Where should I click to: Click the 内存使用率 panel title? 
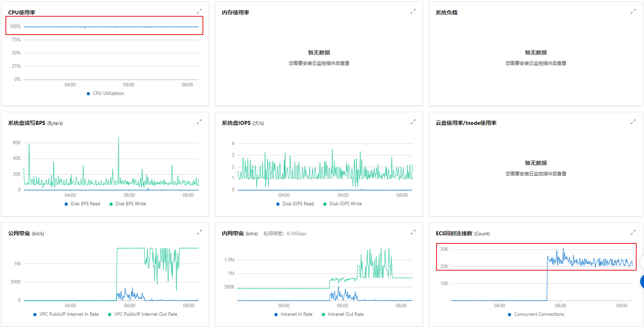point(236,13)
